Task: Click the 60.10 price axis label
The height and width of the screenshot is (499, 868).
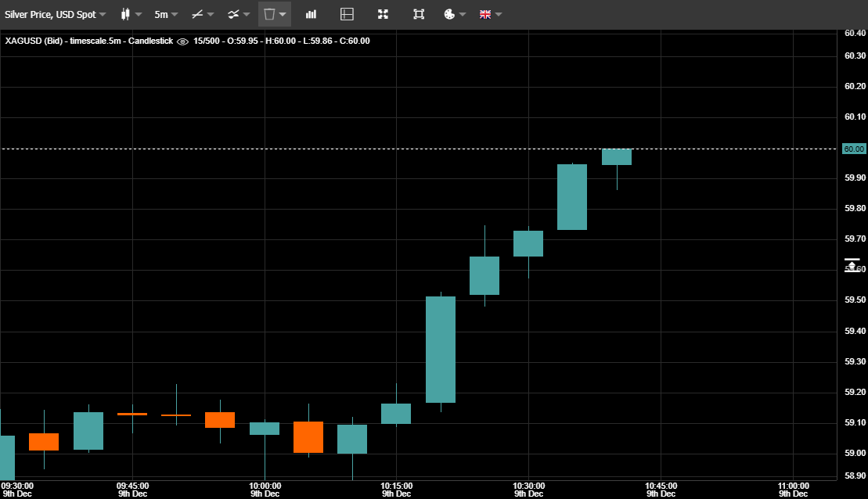Action: [x=855, y=117]
